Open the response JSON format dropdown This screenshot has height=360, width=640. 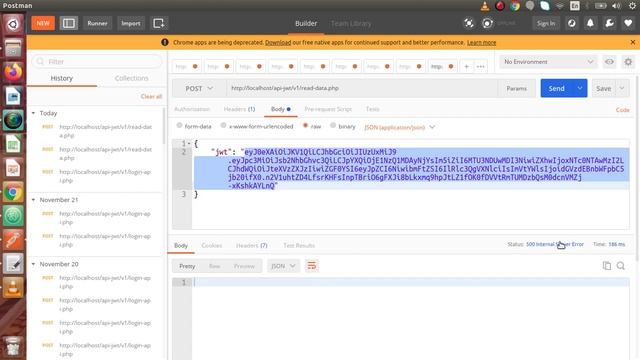[283, 266]
